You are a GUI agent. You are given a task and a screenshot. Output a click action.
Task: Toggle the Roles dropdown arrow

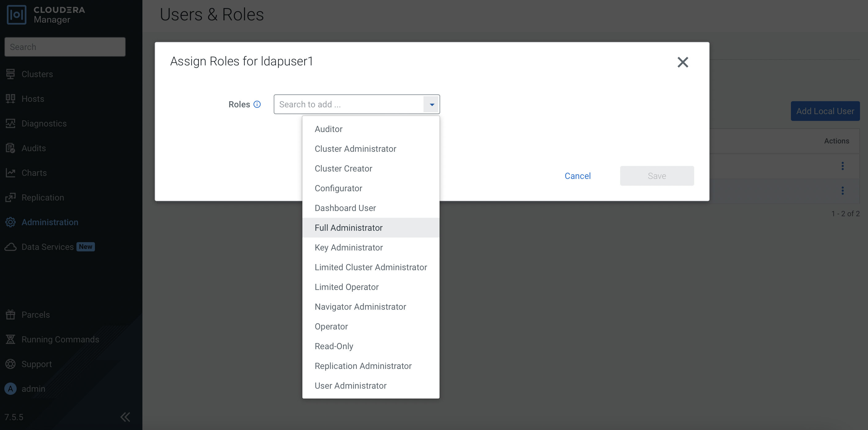click(x=432, y=105)
